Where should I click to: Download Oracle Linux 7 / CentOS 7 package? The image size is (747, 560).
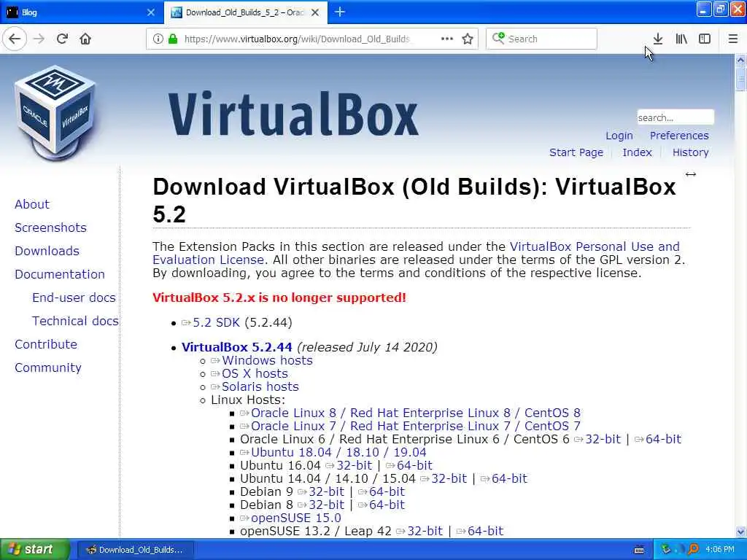[x=415, y=426]
